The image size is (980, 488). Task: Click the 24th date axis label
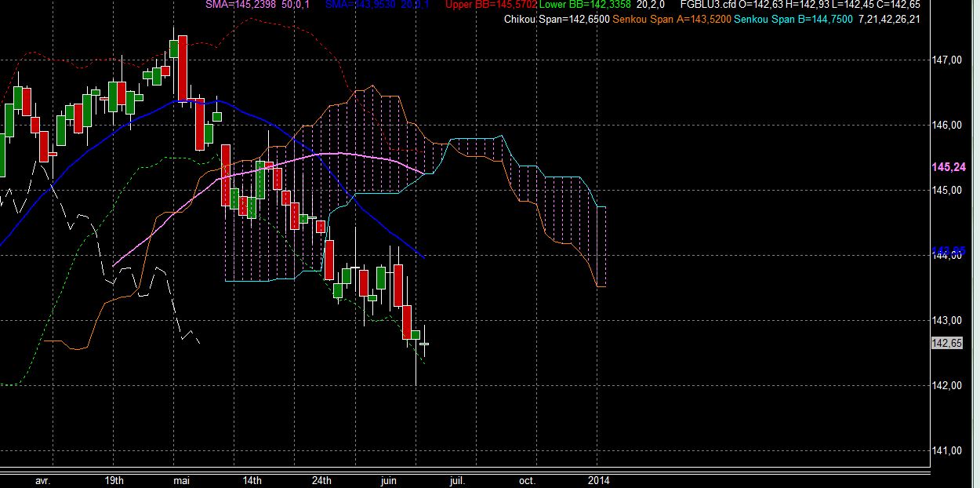coord(321,480)
